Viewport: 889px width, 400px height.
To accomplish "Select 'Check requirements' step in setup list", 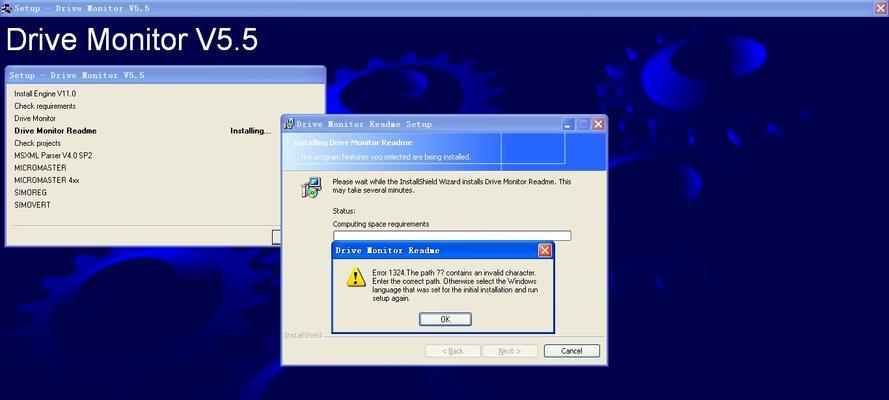I will pyautogui.click(x=45, y=106).
